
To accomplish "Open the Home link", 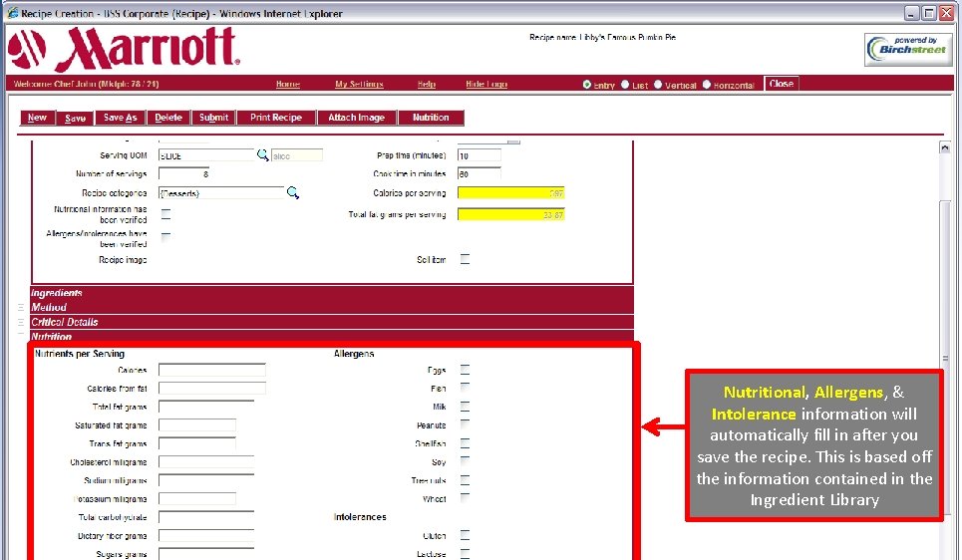I will (x=288, y=84).
